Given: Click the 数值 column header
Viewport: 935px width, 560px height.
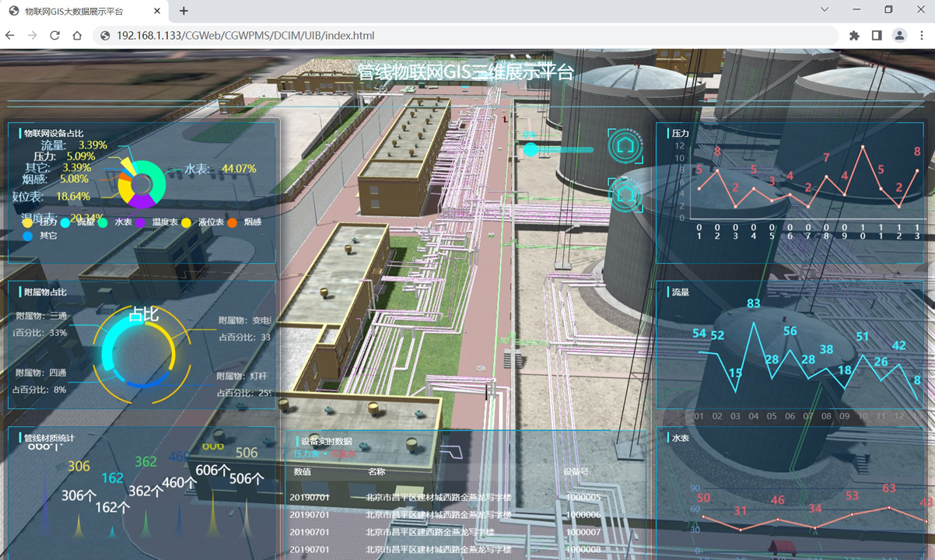Looking at the screenshot, I should 303,472.
